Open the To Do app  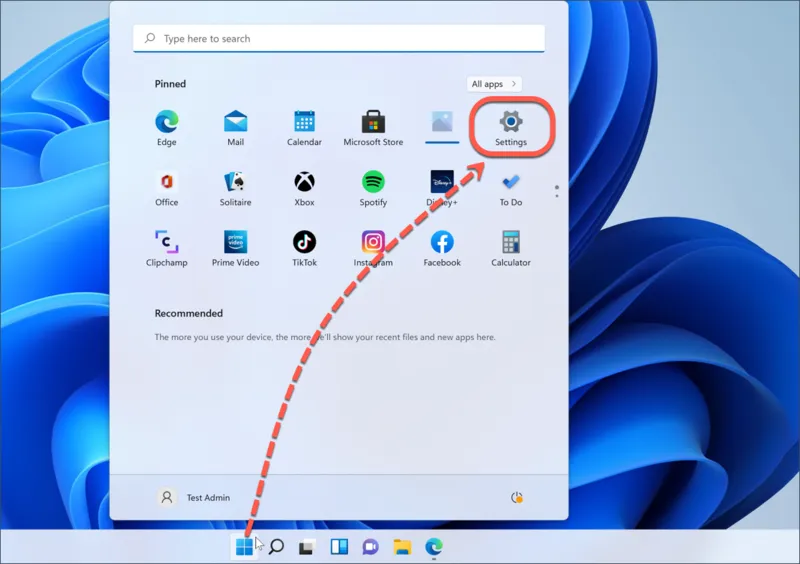[x=511, y=188]
